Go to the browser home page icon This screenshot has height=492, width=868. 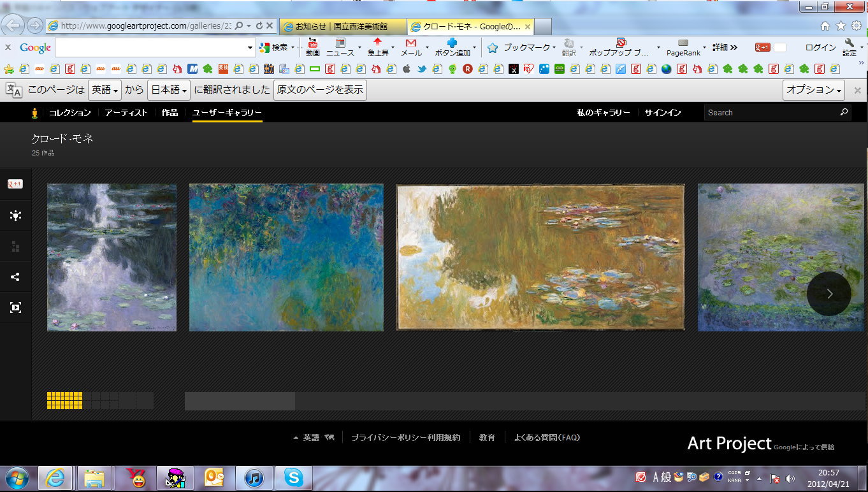coord(825,26)
